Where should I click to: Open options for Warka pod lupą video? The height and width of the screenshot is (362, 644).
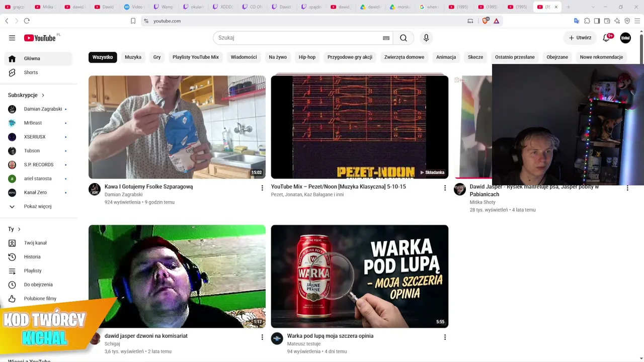445,337
